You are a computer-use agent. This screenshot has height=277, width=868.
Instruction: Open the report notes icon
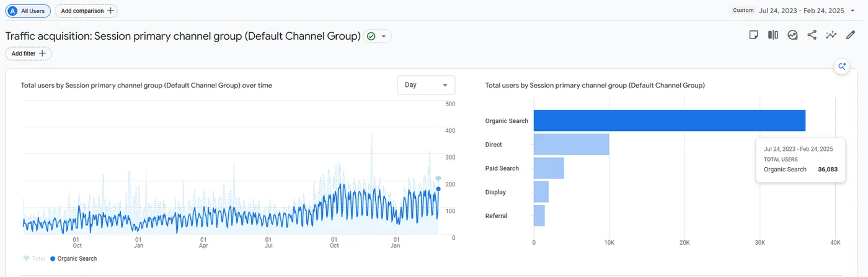(x=754, y=35)
